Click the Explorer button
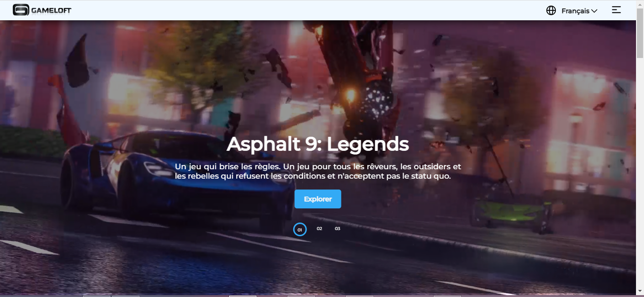Image resolution: width=644 pixels, height=297 pixels. (317, 198)
